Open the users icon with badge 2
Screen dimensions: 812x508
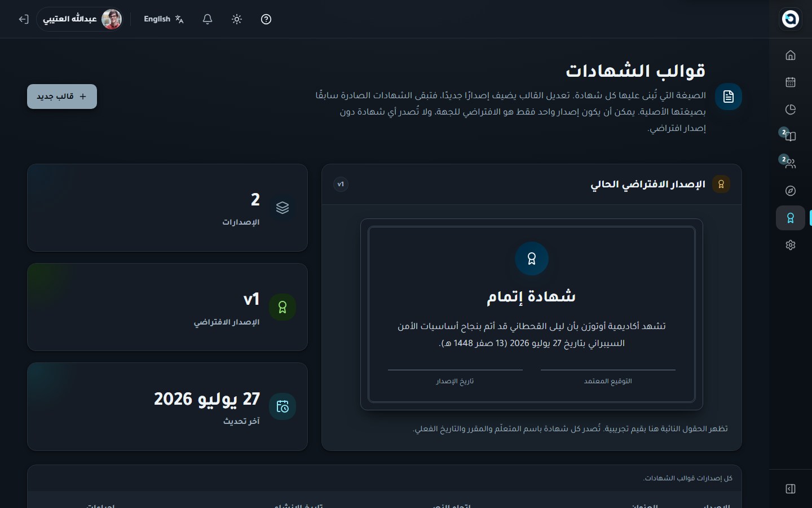coord(791,163)
